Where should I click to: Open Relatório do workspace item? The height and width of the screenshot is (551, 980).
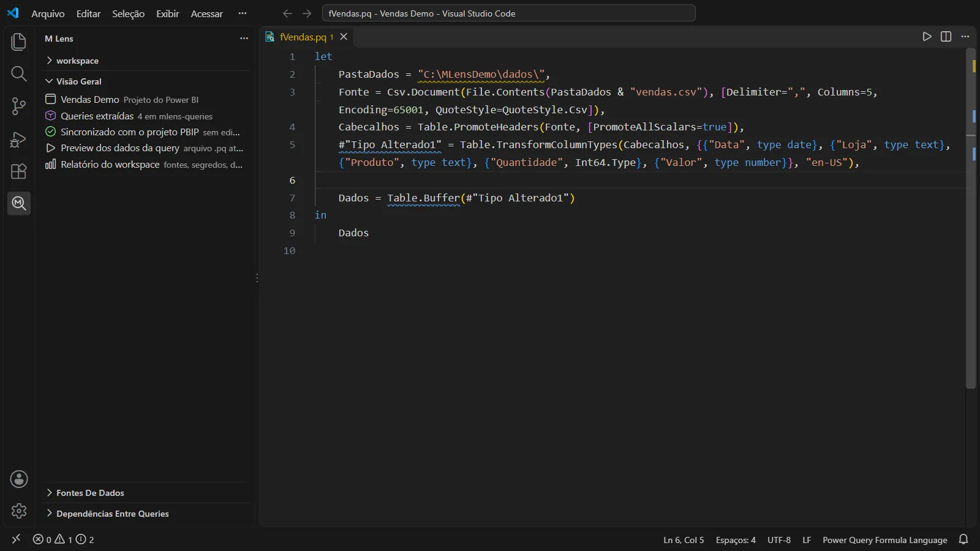click(x=147, y=164)
